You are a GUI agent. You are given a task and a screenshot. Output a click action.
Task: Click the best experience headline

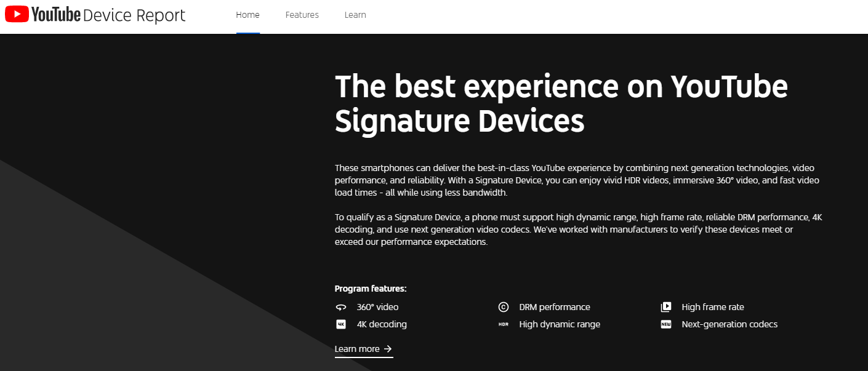coord(561,103)
